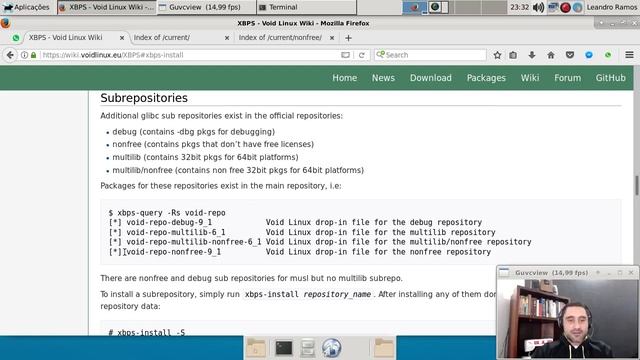The width and height of the screenshot is (640, 360).
Task: Select Firefox XBPS window in taskbar
Action: [107, 7]
